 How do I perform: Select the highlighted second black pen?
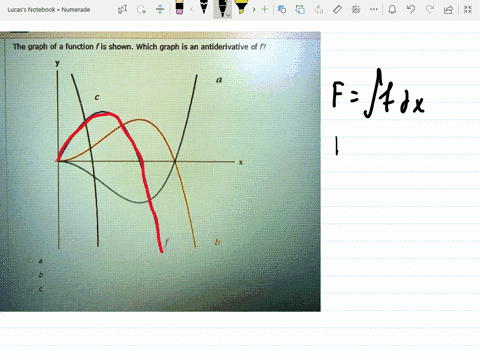click(221, 8)
